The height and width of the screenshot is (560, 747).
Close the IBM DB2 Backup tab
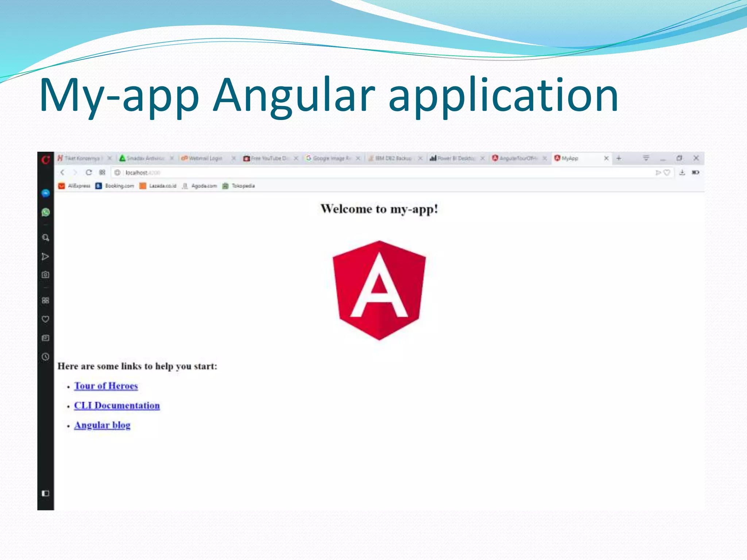[x=420, y=158]
